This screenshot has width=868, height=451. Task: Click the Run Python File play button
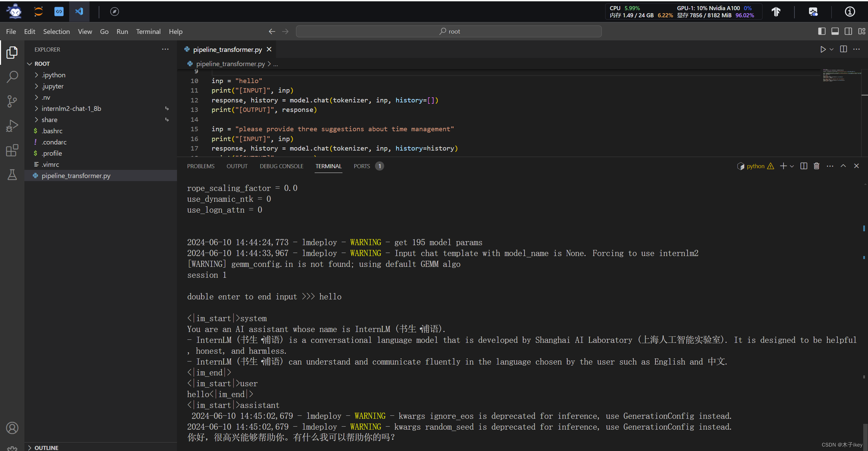click(x=823, y=50)
